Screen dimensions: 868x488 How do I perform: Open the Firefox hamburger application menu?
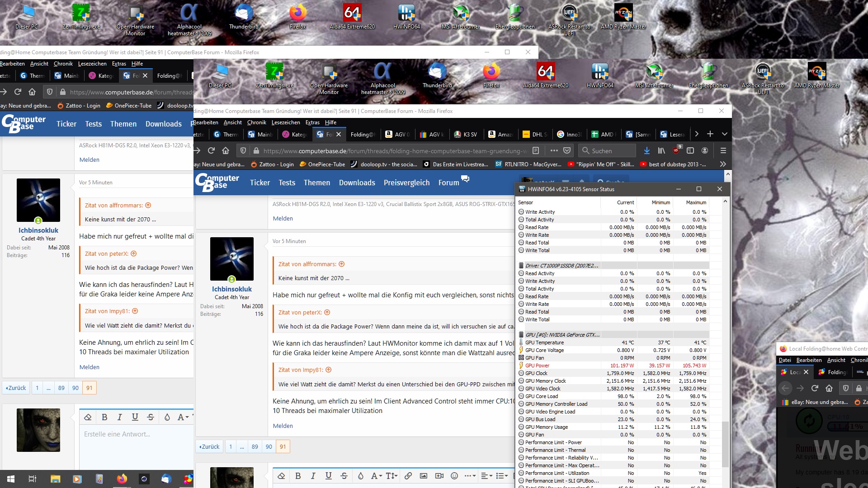point(723,150)
